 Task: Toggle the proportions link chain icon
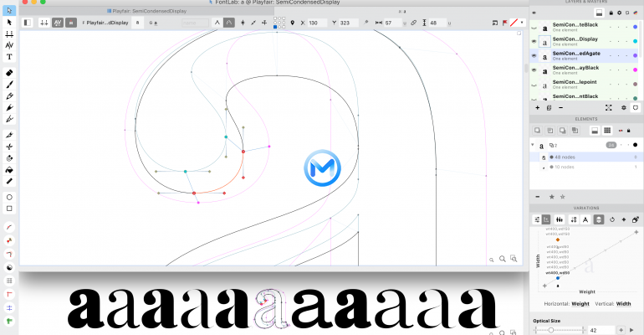[x=414, y=23]
